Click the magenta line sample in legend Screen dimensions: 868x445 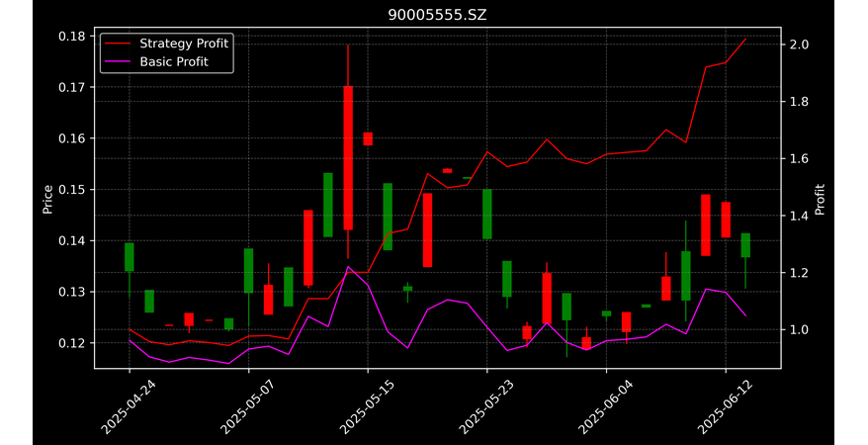119,62
